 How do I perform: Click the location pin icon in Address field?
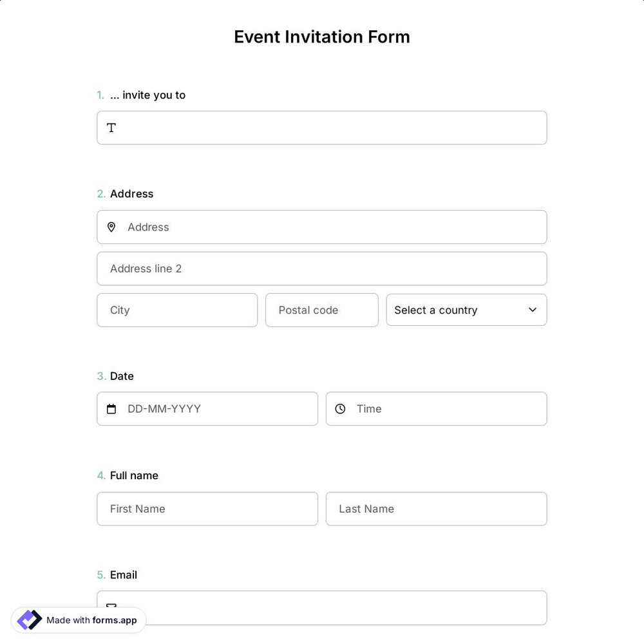click(x=111, y=227)
